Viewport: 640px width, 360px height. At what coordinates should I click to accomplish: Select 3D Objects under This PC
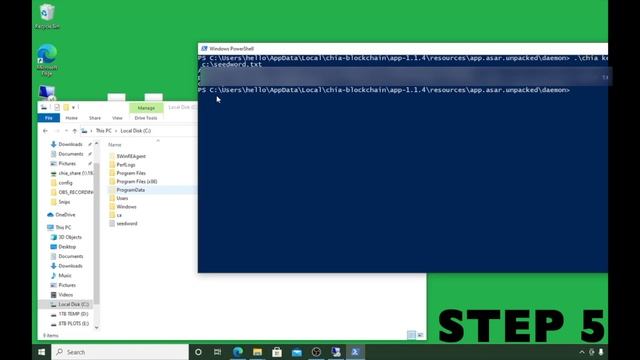coord(69,237)
